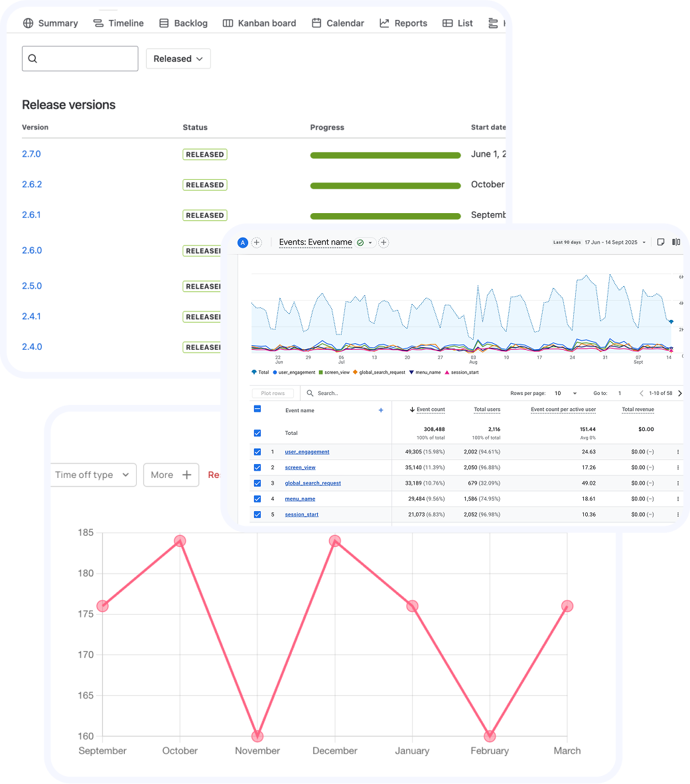Uncheck the Total row checkbox
The width and height of the screenshot is (690, 784).
tap(257, 433)
